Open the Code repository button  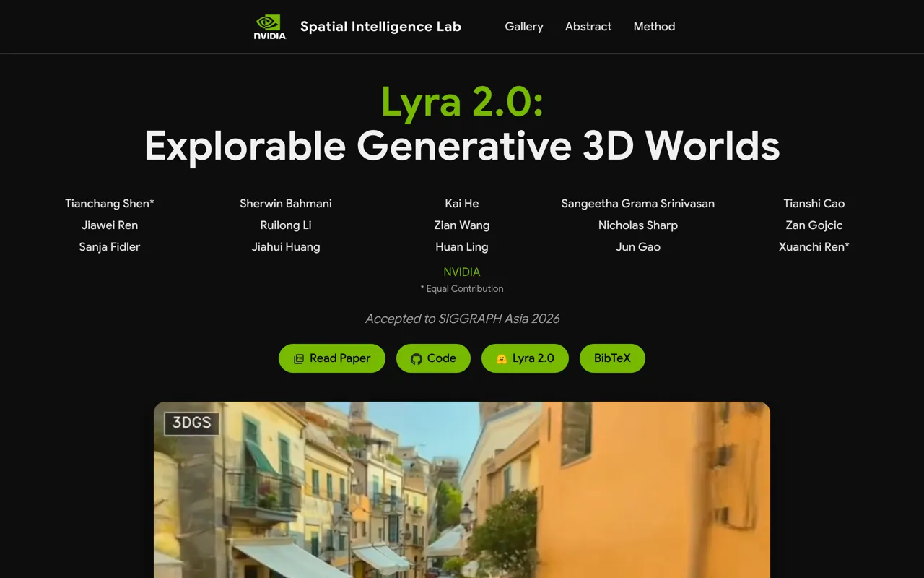(x=433, y=358)
